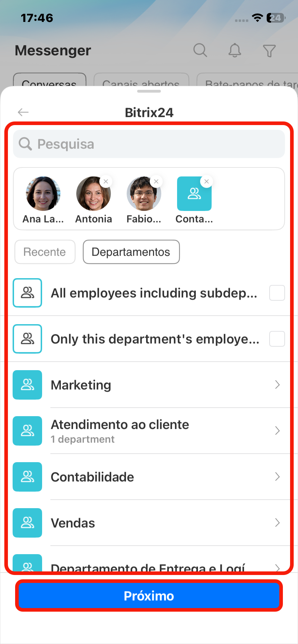Screen dimensions: 298x644
Task: Tap the back arrow beside Bitrix24 title
Action: coord(23,112)
